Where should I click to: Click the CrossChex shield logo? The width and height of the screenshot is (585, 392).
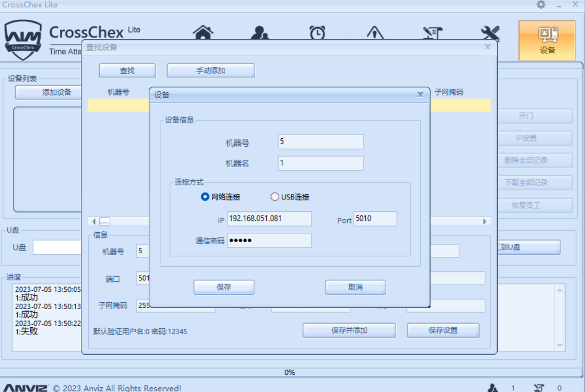point(23,40)
